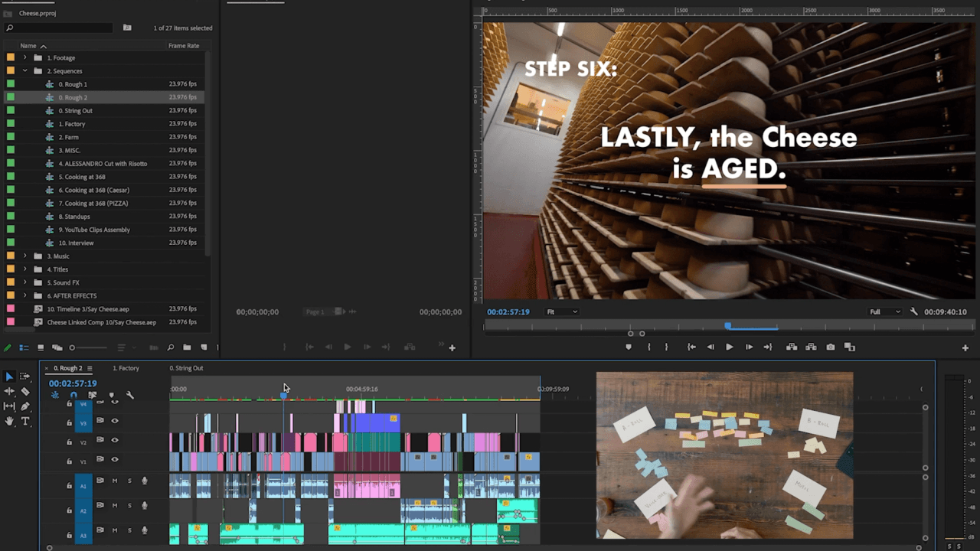Screen dimensions: 980x551
Task: Step forward one frame in Program Monitor
Action: pyautogui.click(x=749, y=347)
